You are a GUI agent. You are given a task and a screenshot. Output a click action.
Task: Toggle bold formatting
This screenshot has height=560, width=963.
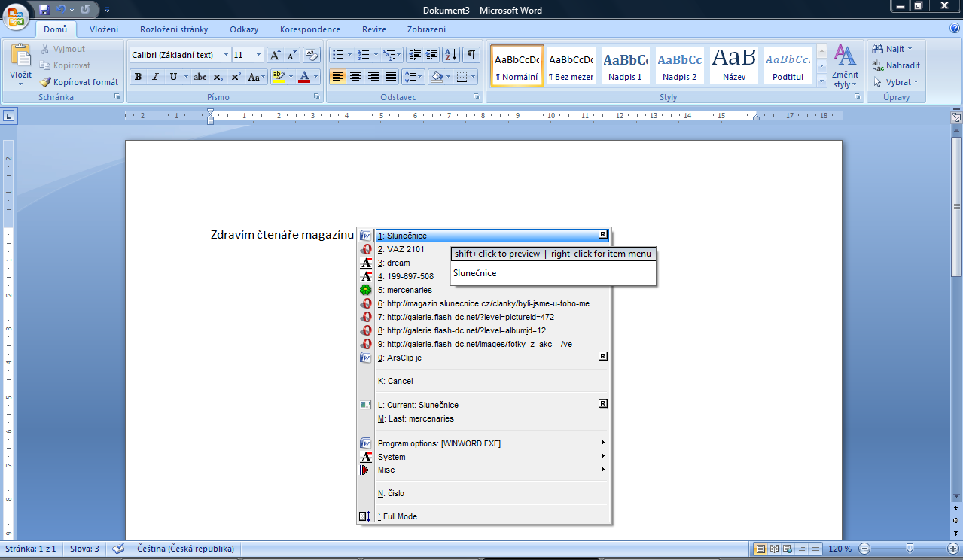[x=138, y=77]
